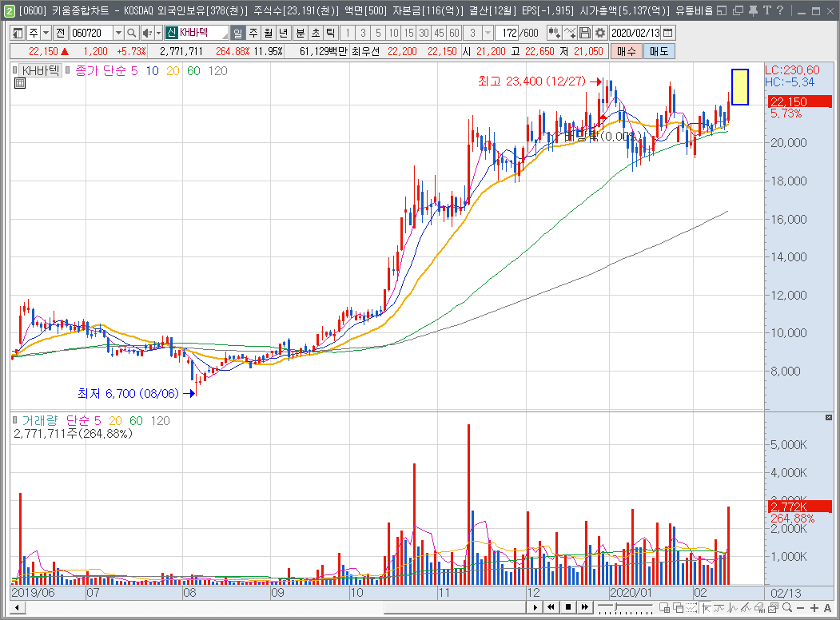Screen dimensions: 840x620
Task: Open the custom interval dropdown arrow next to 3
Action: [x=488, y=34]
